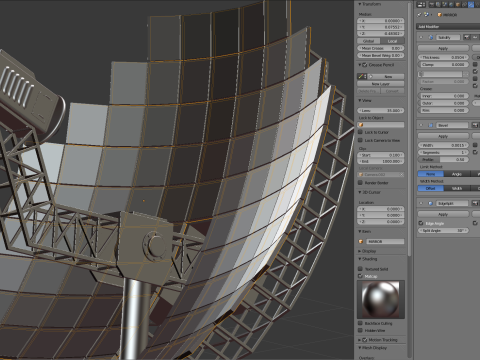Select the active Modifiers wrench tab
This screenshot has height=360, width=480.
click(x=471, y=5)
